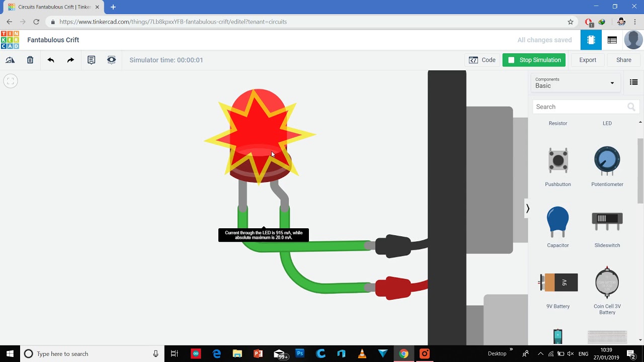
Task: Undo the last action
Action: (51, 60)
